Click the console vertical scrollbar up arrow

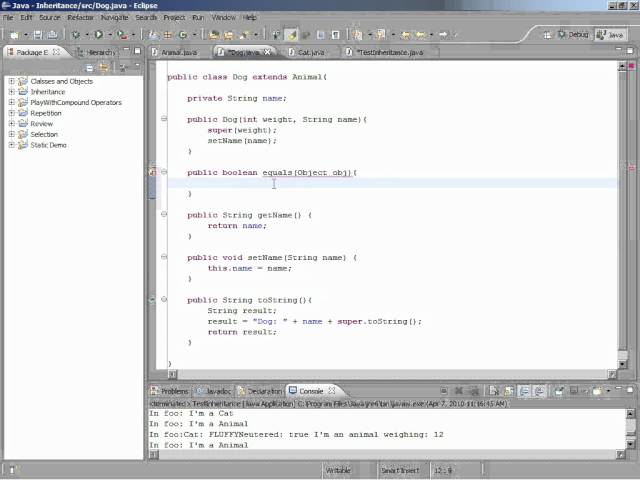[631, 414]
